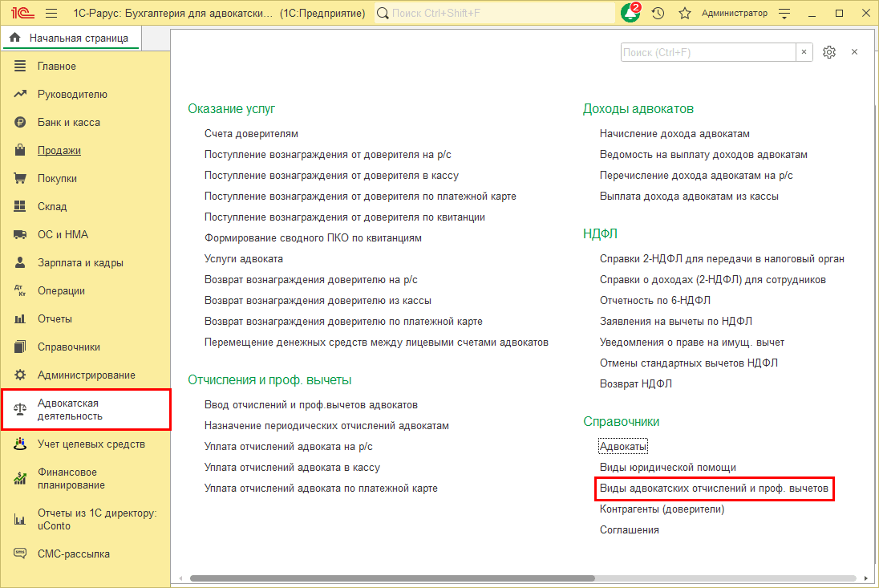The width and height of the screenshot is (879, 588).
Task: Clear the panel search field with X
Action: pos(804,52)
